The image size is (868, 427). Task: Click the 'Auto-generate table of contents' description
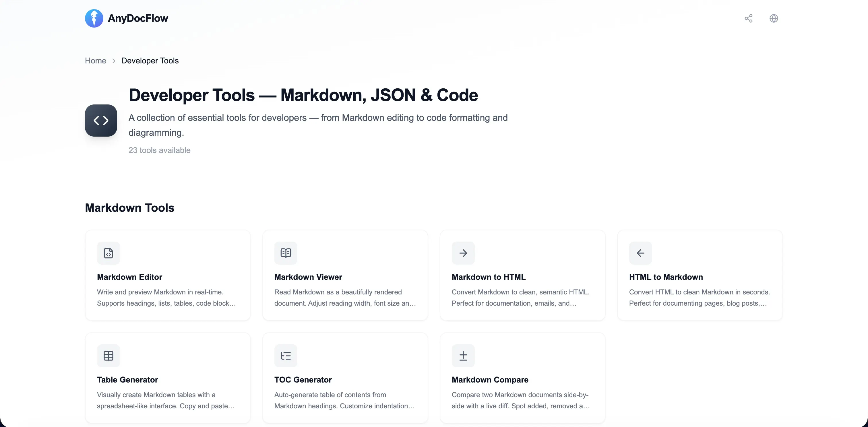pyautogui.click(x=344, y=400)
